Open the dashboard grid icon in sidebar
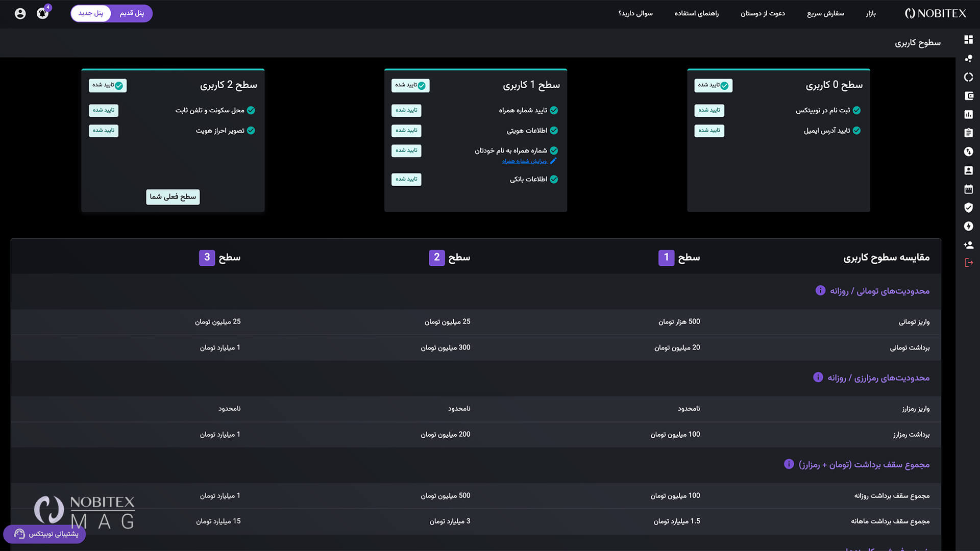Screen dimensions: 980x551 [968, 39]
